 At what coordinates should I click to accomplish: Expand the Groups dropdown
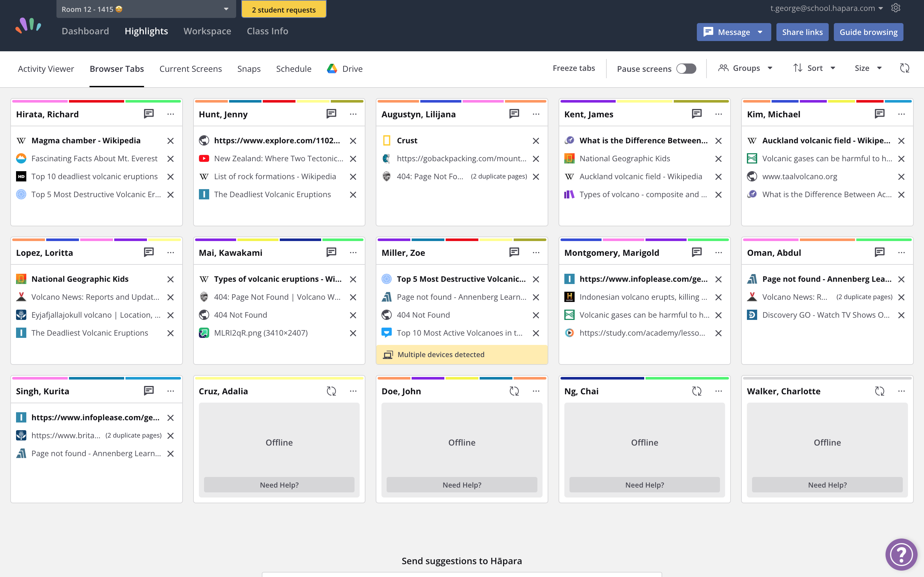(746, 68)
